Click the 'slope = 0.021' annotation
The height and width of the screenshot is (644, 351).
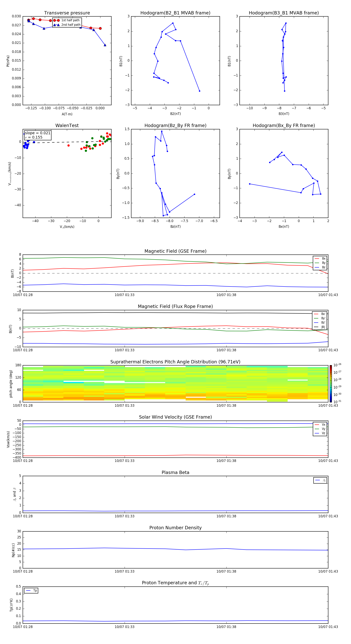[x=38, y=133]
